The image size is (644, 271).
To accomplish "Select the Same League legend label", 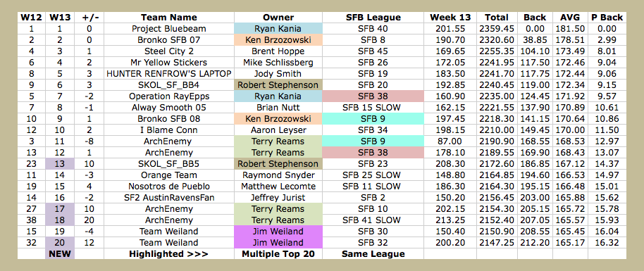I will pos(373,253).
